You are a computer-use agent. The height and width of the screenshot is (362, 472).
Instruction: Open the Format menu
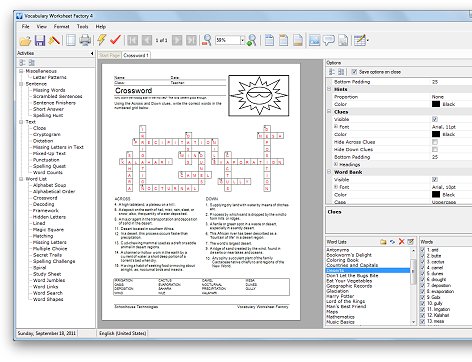pos(61,26)
